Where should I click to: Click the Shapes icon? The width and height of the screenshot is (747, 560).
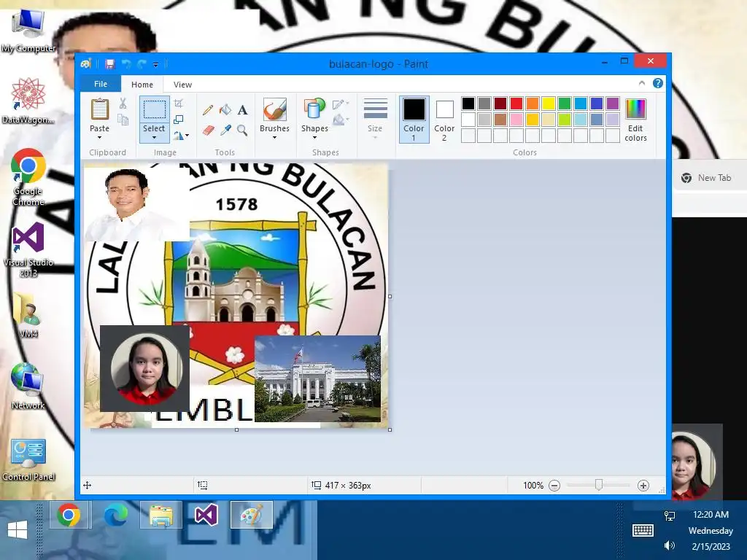coord(314,109)
